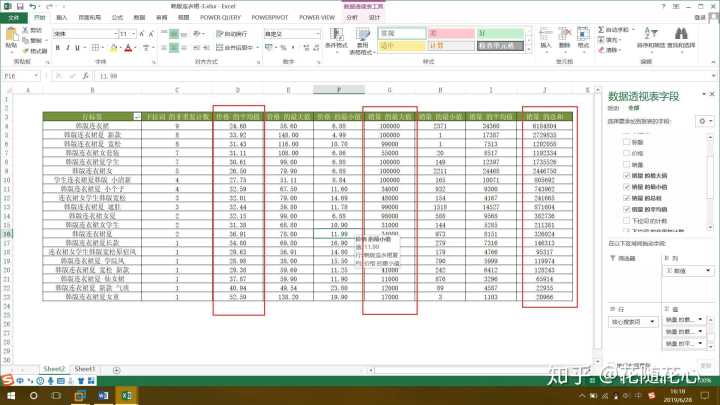Open the font size dropdown
This screenshot has height=405, width=720.
tap(134, 34)
